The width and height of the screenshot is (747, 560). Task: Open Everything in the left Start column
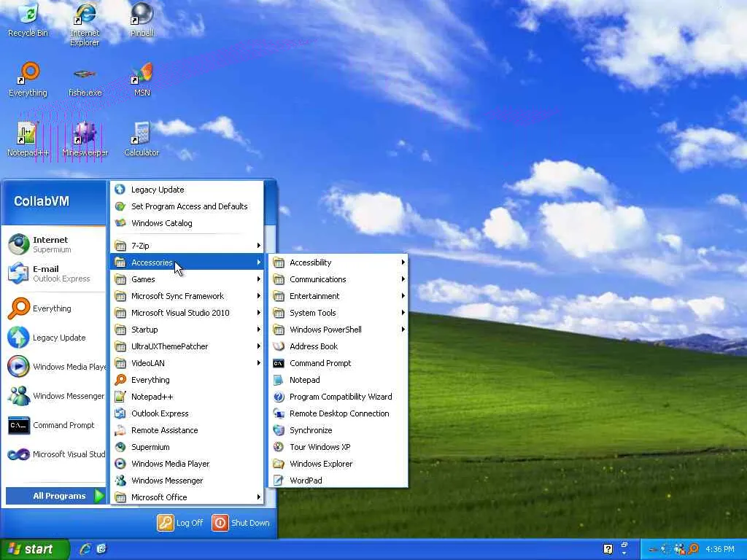pyautogui.click(x=55, y=308)
